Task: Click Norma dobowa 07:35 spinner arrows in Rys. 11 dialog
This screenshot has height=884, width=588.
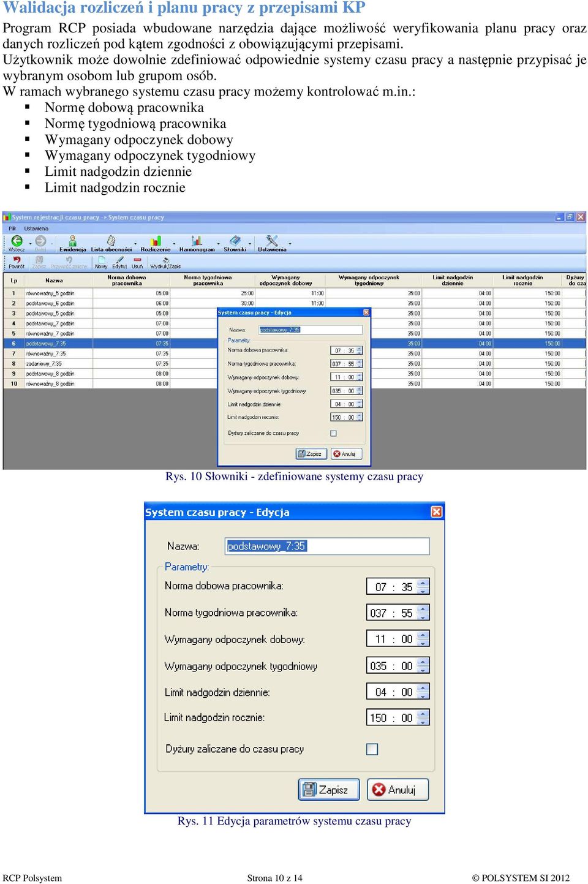Action: 423,587
